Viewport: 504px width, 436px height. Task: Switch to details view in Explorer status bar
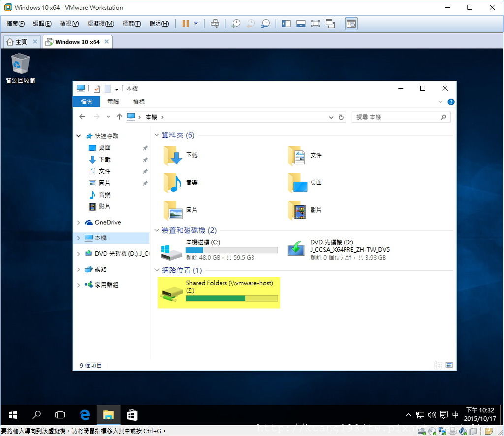tap(439, 365)
